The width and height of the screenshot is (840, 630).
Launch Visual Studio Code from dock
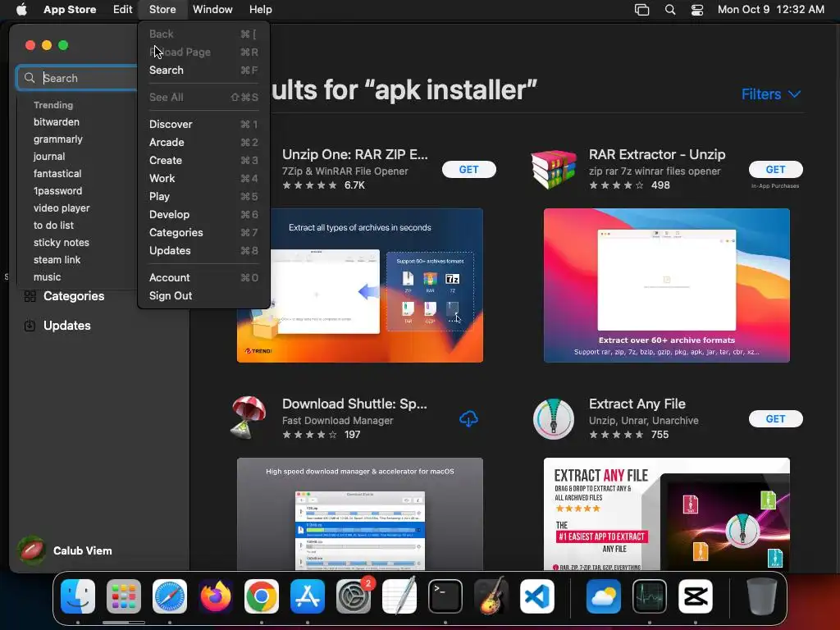tap(537, 596)
